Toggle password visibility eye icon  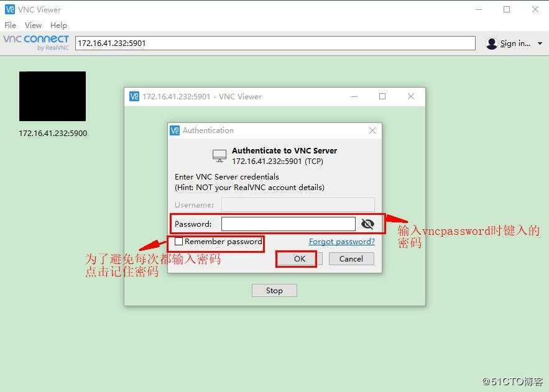tap(367, 224)
